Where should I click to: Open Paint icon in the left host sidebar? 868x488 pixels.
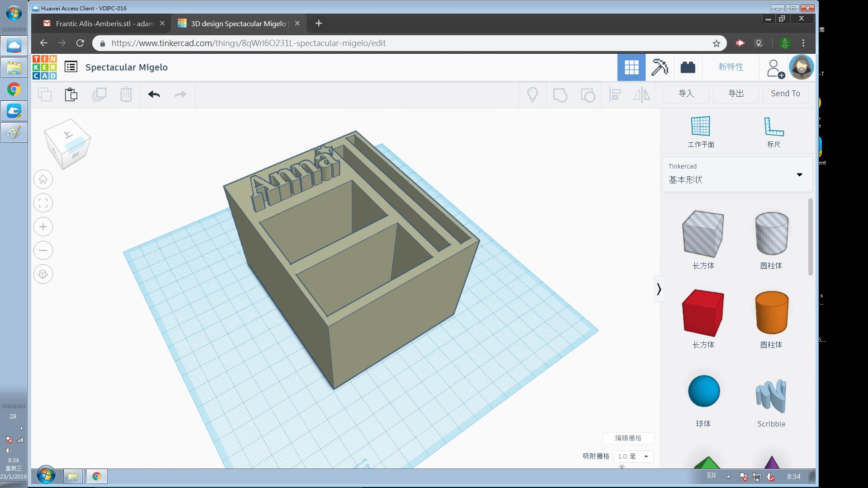[14, 132]
